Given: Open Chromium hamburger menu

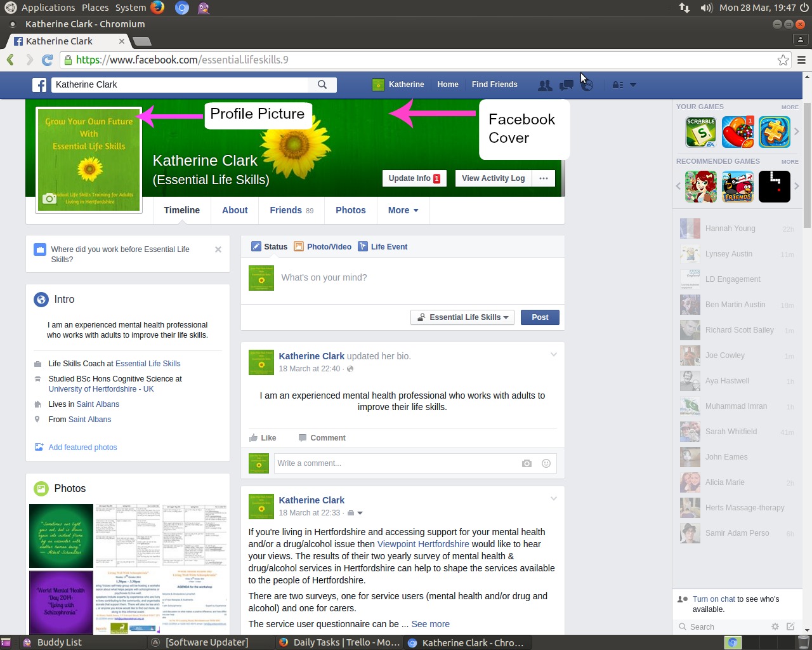Looking at the screenshot, I should (x=801, y=60).
